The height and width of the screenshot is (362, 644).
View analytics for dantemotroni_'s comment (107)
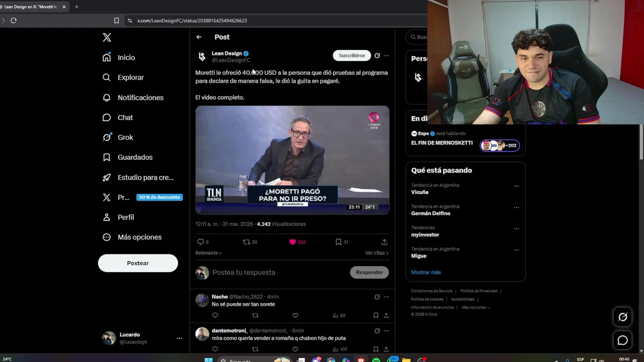click(340, 349)
